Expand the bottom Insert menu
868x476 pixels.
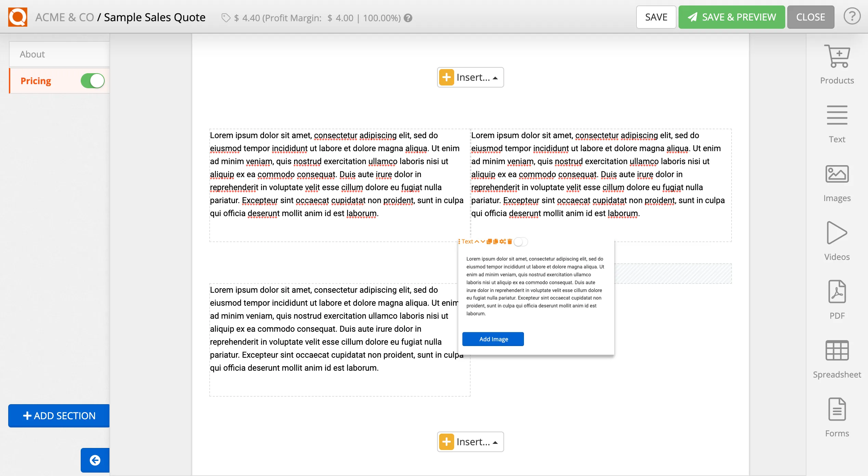pos(470,441)
